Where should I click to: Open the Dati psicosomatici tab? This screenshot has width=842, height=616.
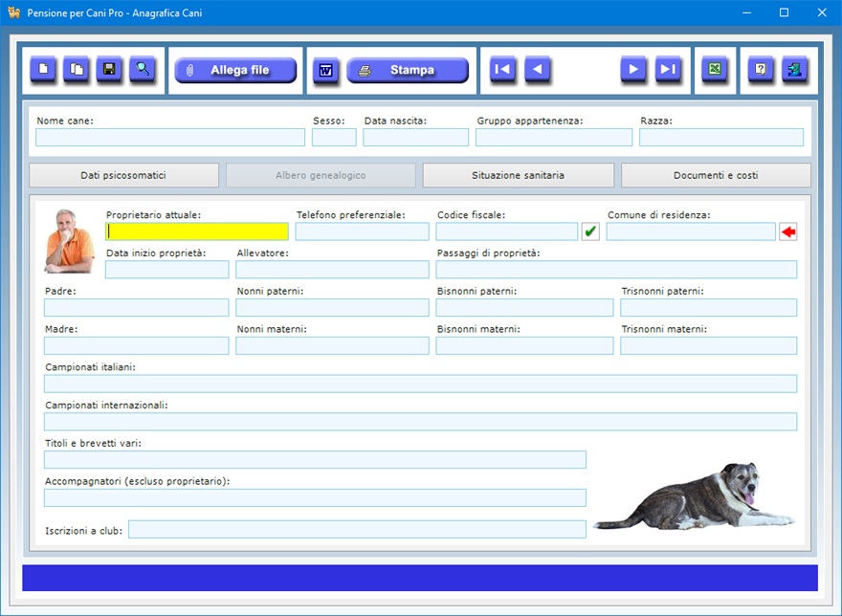123,175
